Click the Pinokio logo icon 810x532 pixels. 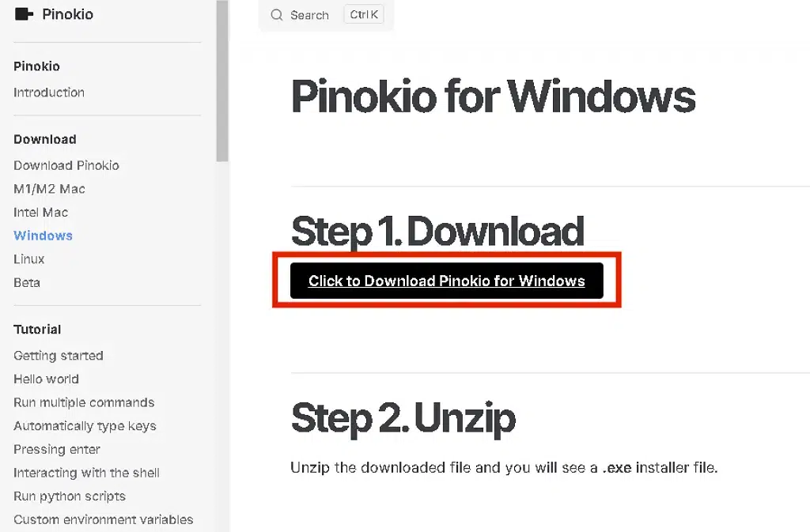(25, 14)
